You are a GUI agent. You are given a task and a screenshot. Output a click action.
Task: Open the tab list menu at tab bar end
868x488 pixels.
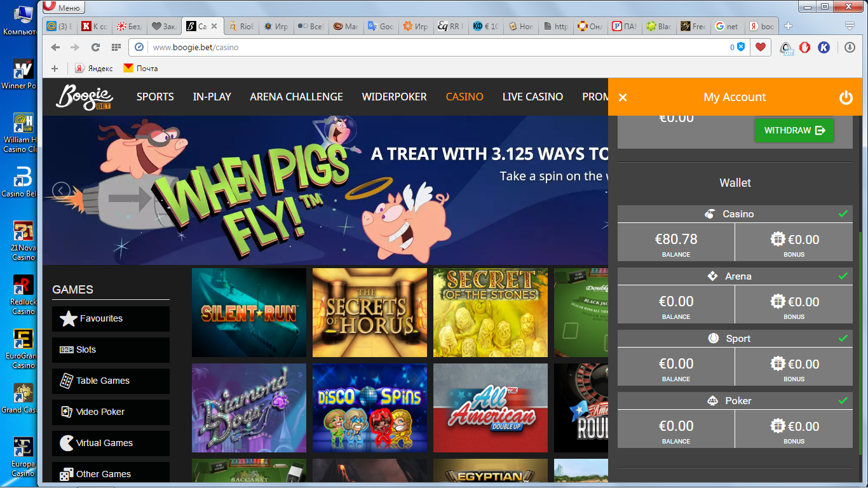click(850, 26)
